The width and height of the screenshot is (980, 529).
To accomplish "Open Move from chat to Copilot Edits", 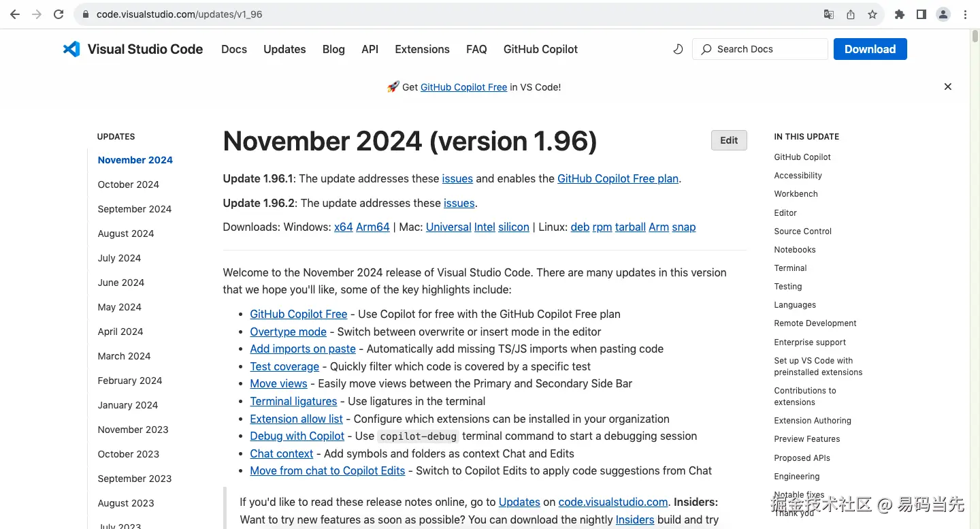I will click(327, 470).
